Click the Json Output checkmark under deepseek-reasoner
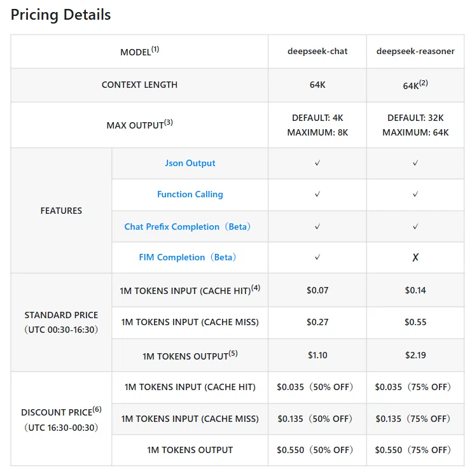472x476 pixels. click(x=415, y=164)
